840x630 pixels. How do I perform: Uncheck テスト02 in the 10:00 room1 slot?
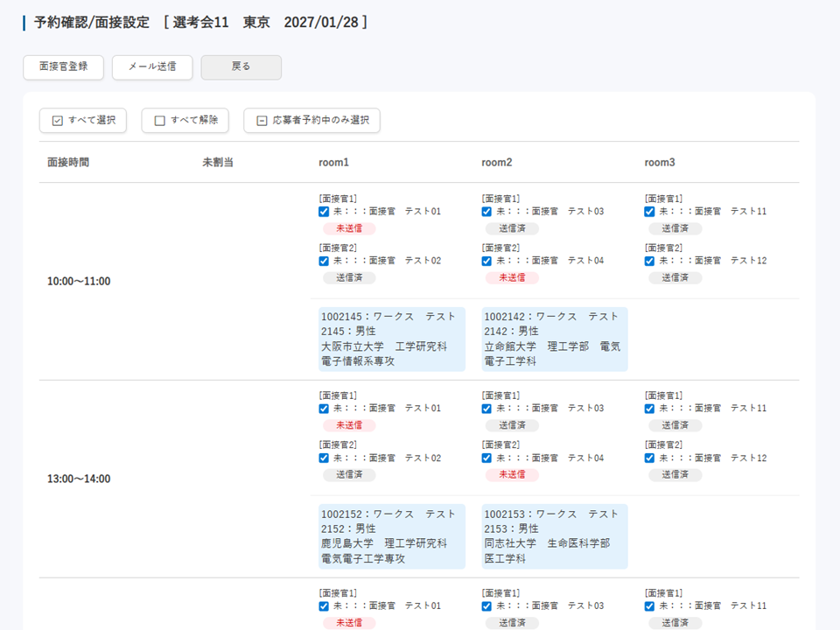[325, 261]
